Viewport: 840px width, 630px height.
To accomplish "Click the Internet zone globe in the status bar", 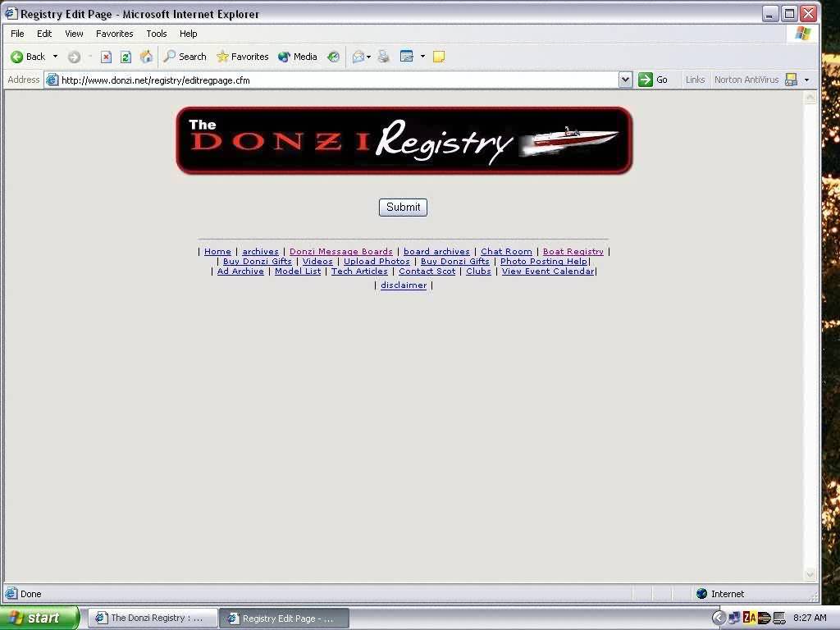I will pyautogui.click(x=702, y=594).
